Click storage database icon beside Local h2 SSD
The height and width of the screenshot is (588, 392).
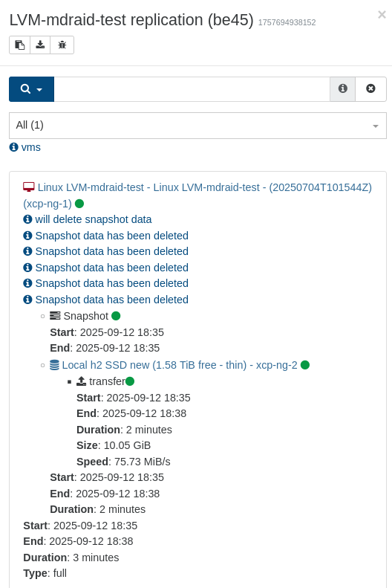(55, 365)
